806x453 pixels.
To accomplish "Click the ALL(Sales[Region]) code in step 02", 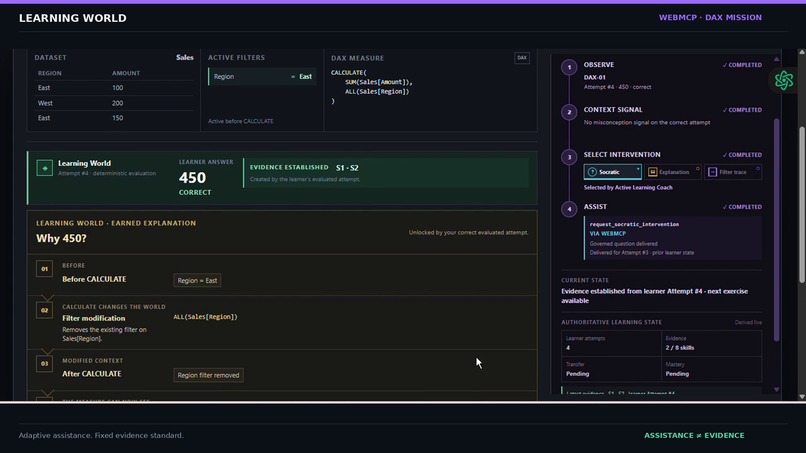I will click(206, 317).
